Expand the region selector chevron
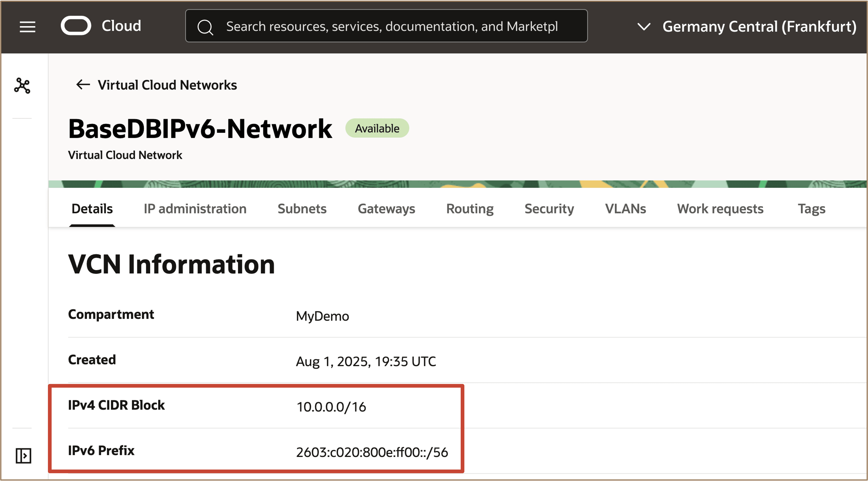The width and height of the screenshot is (868, 481). point(644,26)
